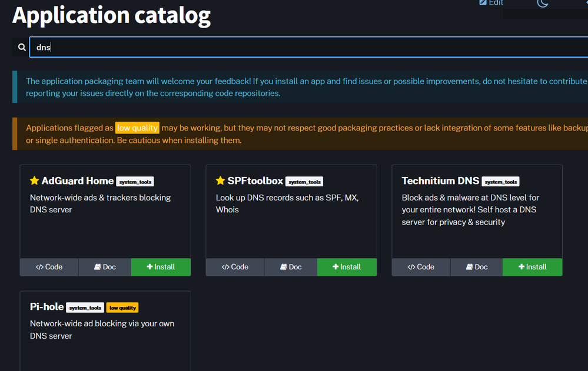Screen dimensions: 588x371
Task: Open Technitium DNS Code repository
Action: pyautogui.click(x=421, y=267)
